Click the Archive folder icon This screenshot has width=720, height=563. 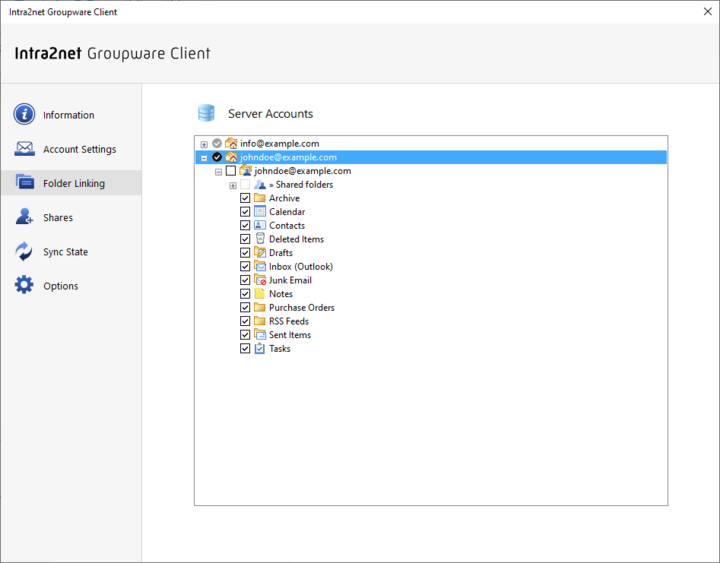[x=260, y=198]
